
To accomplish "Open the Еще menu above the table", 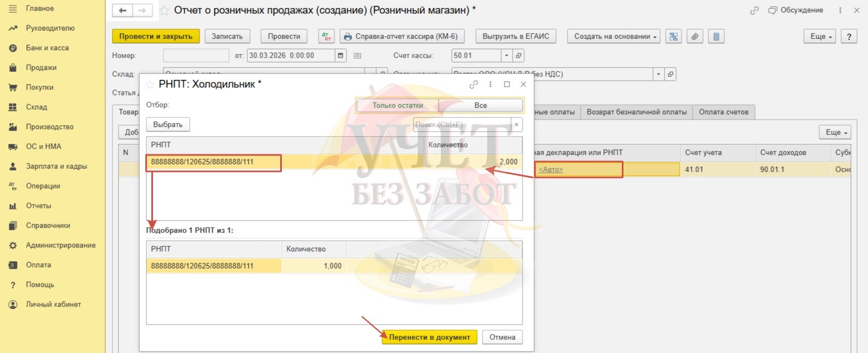I will tap(835, 132).
